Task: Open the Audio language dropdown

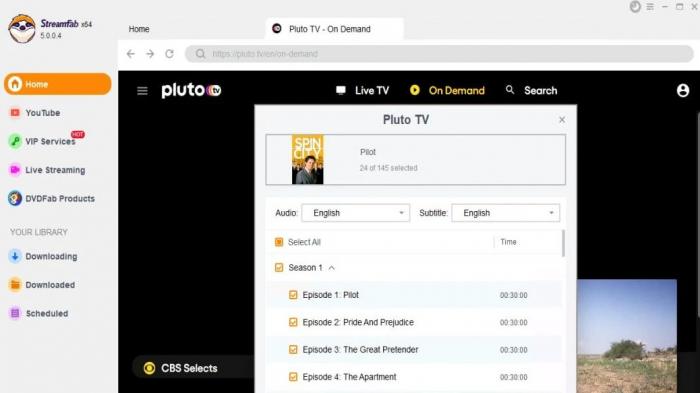Action: (356, 213)
